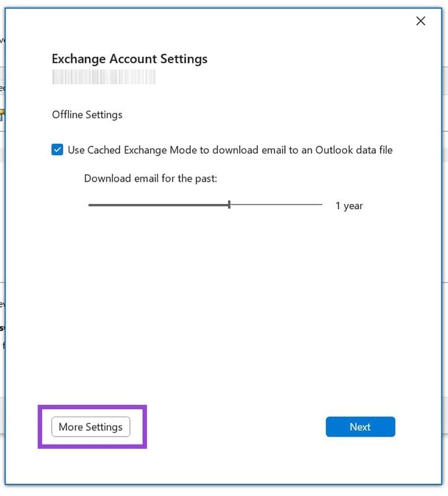Viewport: 448px width, 496px height.
Task: Close the Exchange Account Settings dialog
Action: coord(420,20)
